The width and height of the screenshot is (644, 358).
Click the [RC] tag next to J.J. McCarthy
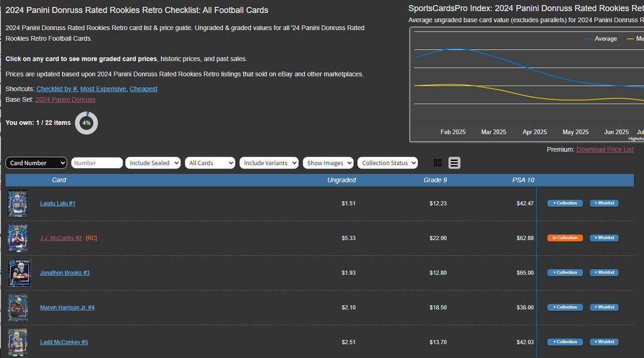point(92,238)
